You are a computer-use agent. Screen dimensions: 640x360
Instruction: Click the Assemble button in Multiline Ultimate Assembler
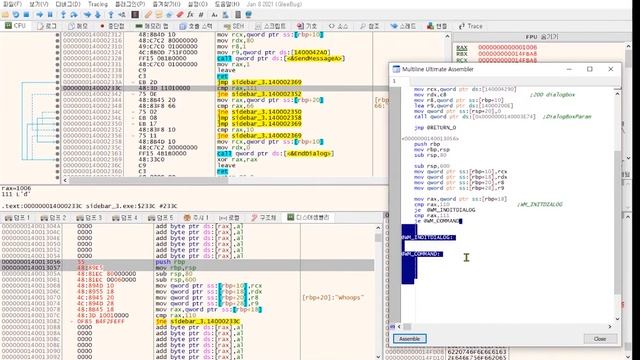(x=410, y=339)
